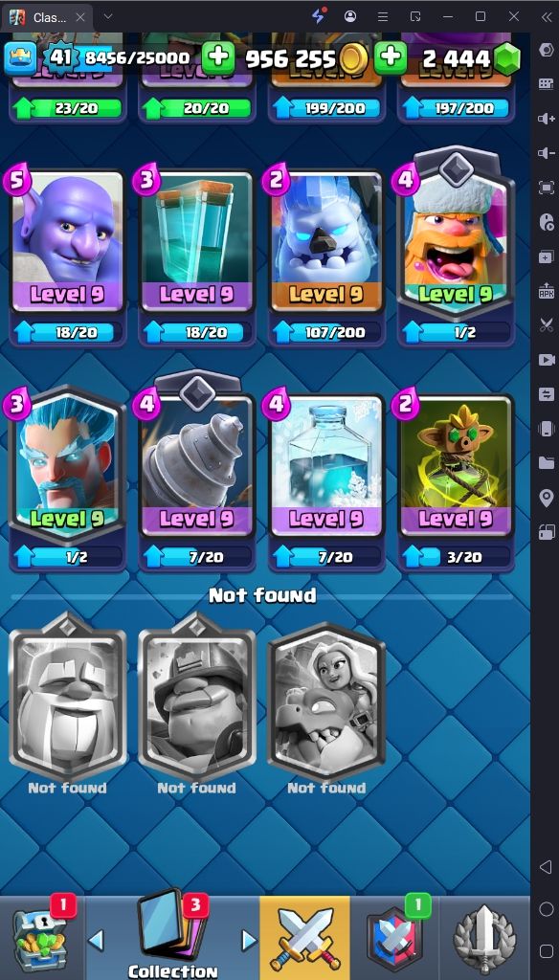Click the BlueStacks account profile icon
This screenshot has height=980, width=559.
coord(350,16)
